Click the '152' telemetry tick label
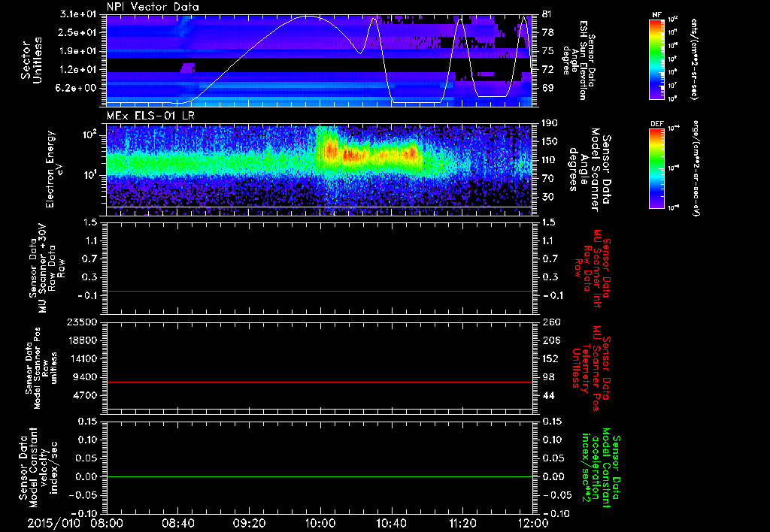 (550, 358)
